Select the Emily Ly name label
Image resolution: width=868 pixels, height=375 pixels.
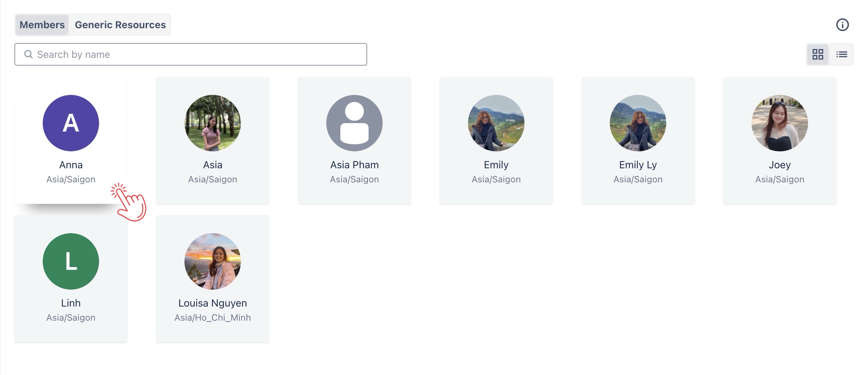(x=638, y=165)
